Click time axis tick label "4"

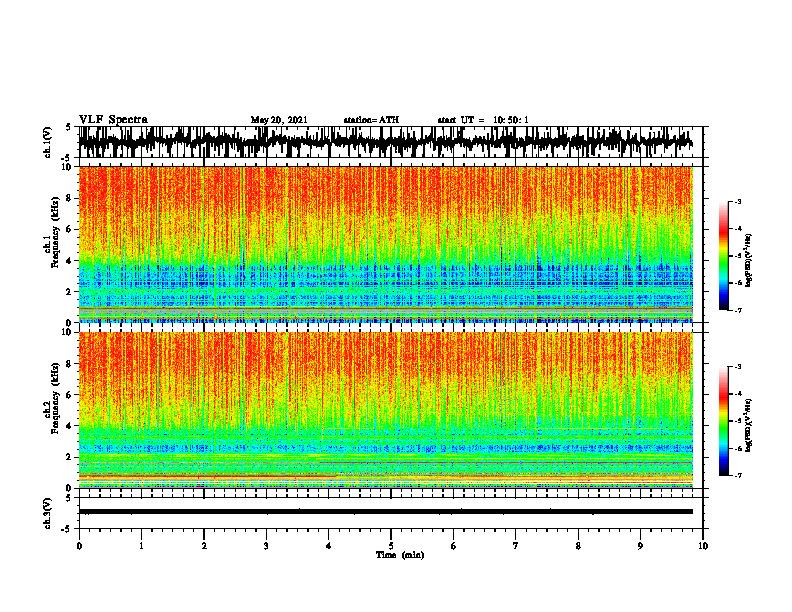tap(329, 546)
